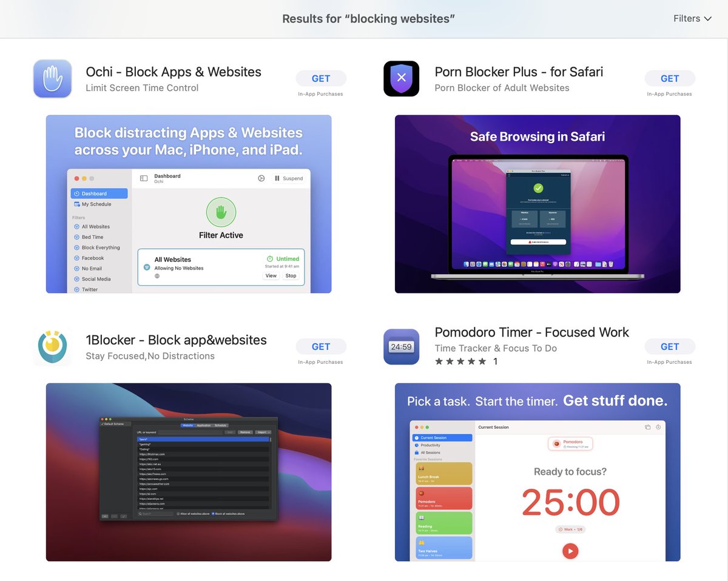Open 1Blocker - Block app&websites title
Image resolution: width=728 pixels, height=581 pixels.
[176, 340]
